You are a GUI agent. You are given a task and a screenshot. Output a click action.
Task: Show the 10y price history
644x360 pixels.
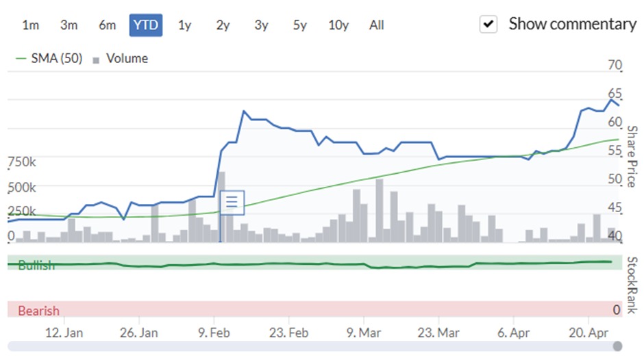point(338,25)
